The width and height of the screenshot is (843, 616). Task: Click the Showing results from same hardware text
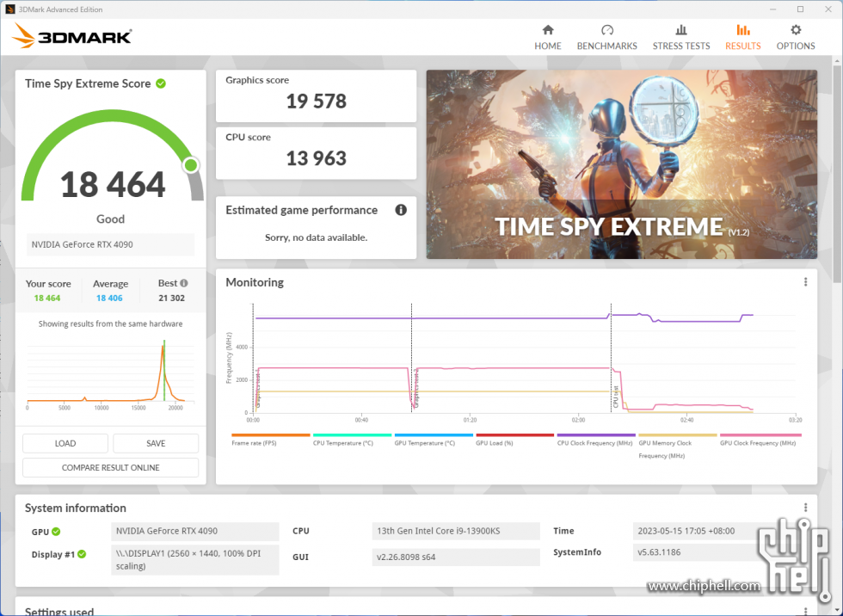pos(110,323)
